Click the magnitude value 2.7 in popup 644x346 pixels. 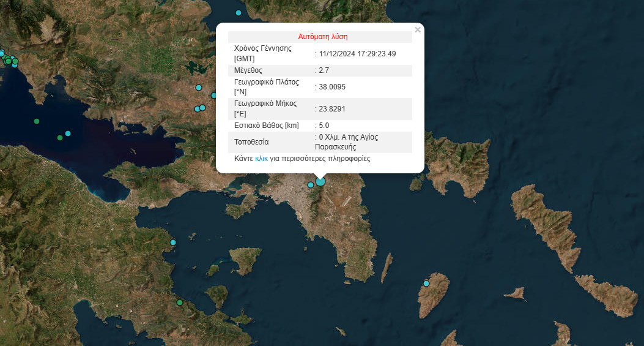(324, 70)
